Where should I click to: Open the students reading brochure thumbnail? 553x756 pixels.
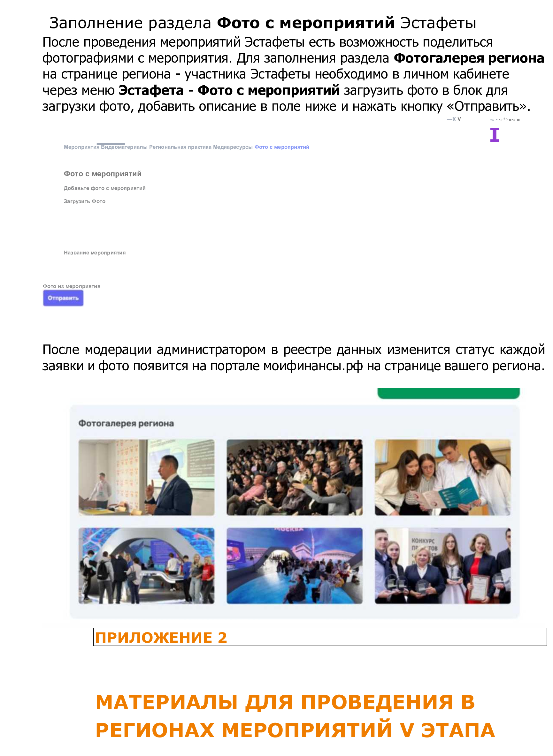[x=443, y=477]
